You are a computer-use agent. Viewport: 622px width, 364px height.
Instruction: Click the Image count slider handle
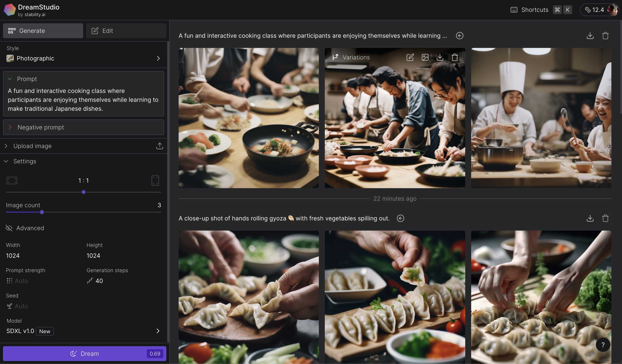(x=42, y=212)
